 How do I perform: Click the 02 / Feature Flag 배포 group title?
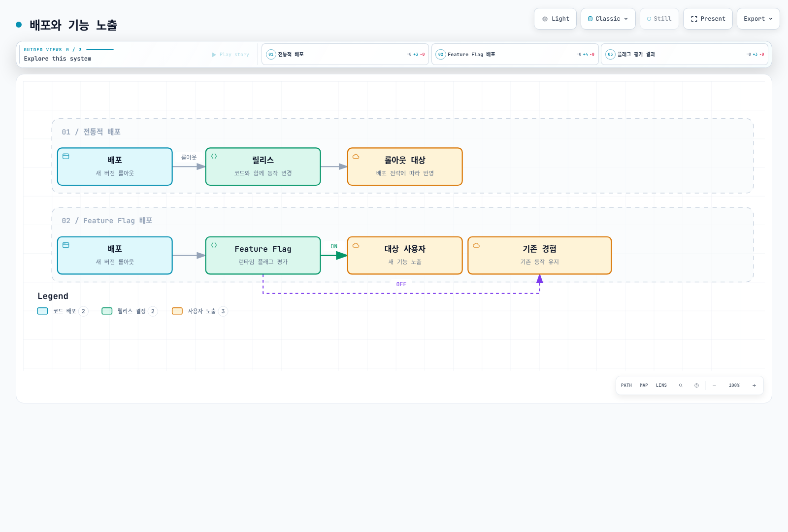pos(107,221)
